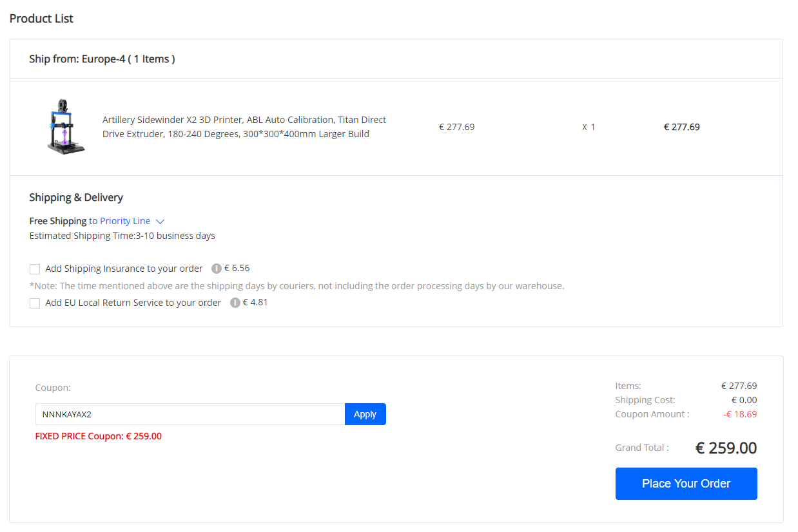798x532 pixels.
Task: Click the Add EU Local Return Service label text
Action: (133, 303)
